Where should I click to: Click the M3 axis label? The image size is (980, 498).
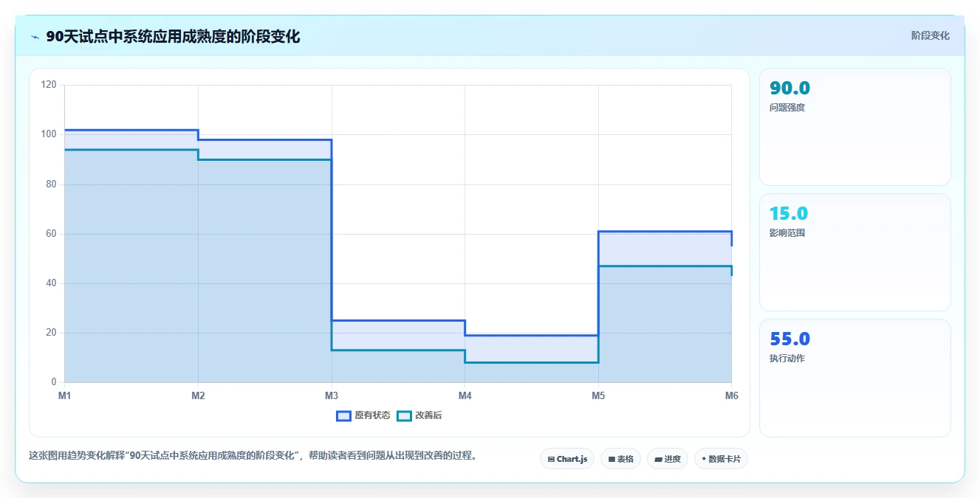pos(332,396)
